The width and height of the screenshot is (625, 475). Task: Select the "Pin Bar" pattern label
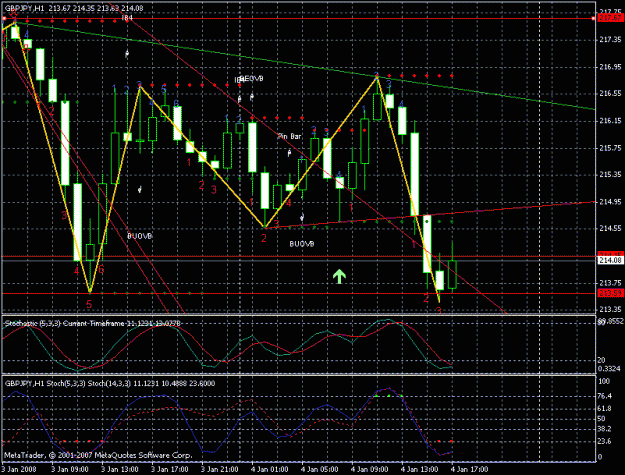[x=290, y=136]
